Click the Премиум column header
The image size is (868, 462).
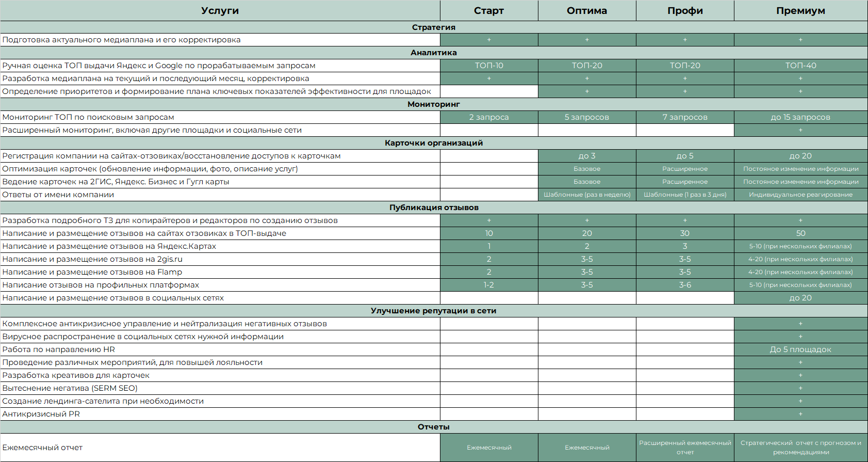(x=800, y=11)
